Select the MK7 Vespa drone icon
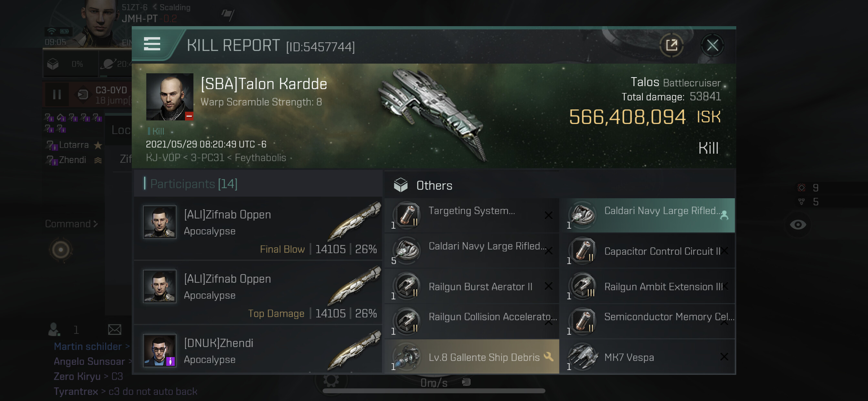The width and height of the screenshot is (868, 401). click(583, 356)
